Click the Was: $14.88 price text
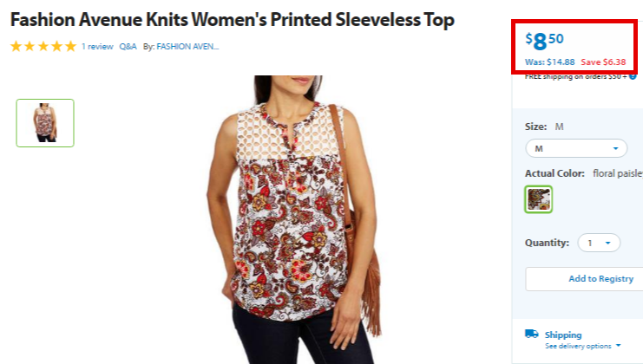Viewport: 643px width, 364px height. pyautogui.click(x=550, y=62)
